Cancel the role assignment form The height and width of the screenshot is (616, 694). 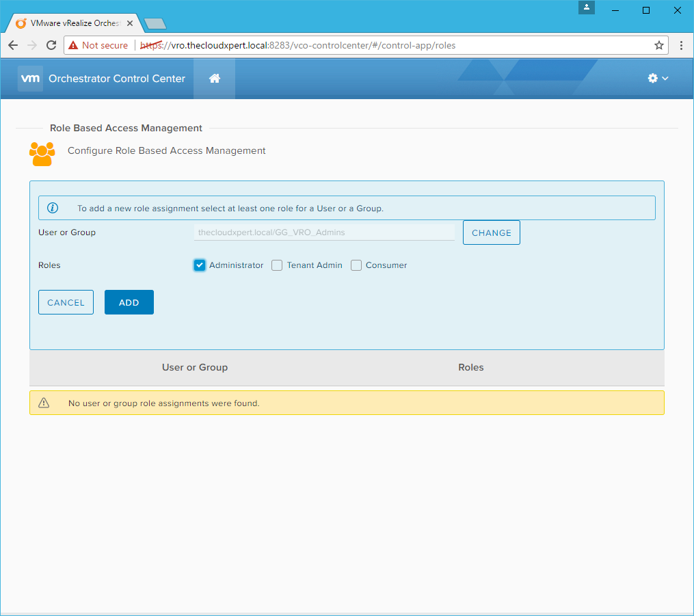click(x=66, y=302)
